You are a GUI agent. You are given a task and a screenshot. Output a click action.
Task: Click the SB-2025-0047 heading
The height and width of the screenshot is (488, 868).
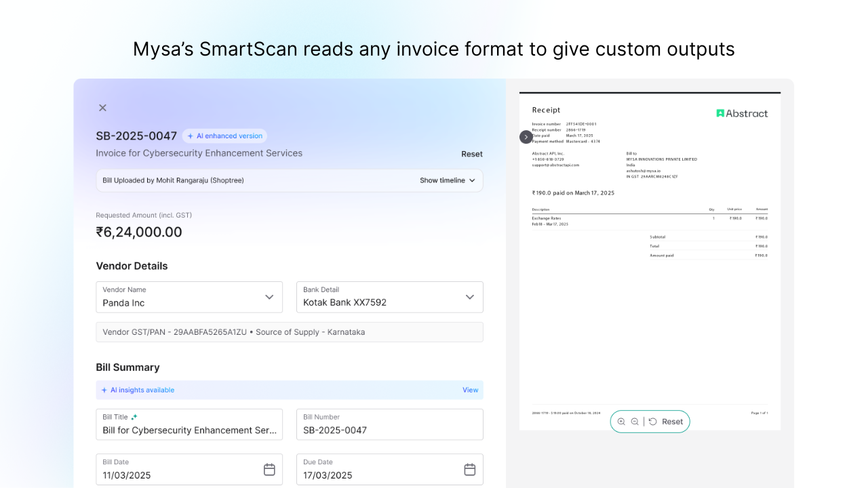click(x=136, y=136)
